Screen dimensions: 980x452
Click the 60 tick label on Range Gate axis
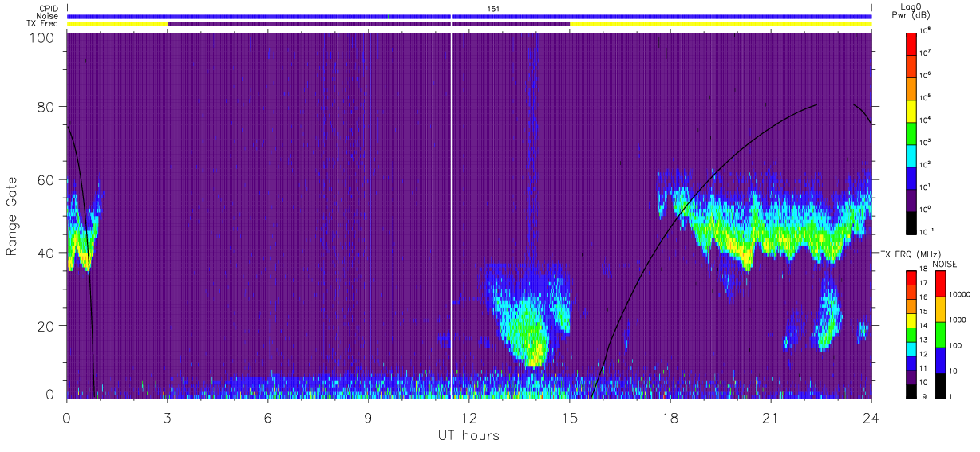tap(45, 179)
